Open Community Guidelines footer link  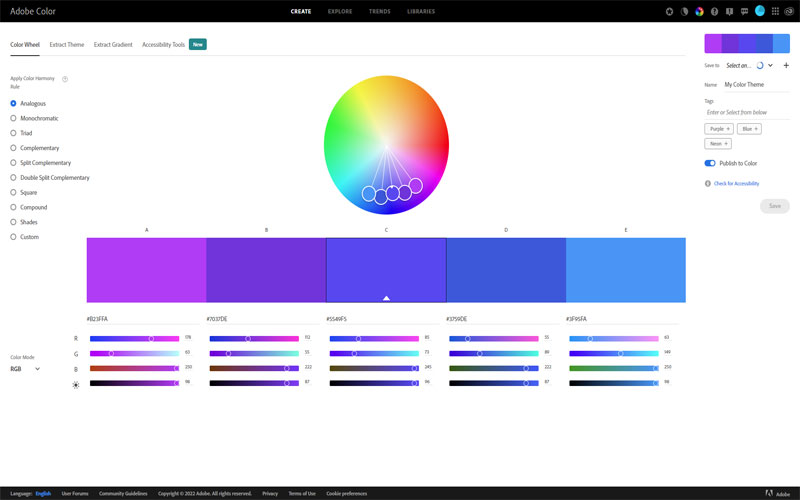point(123,493)
